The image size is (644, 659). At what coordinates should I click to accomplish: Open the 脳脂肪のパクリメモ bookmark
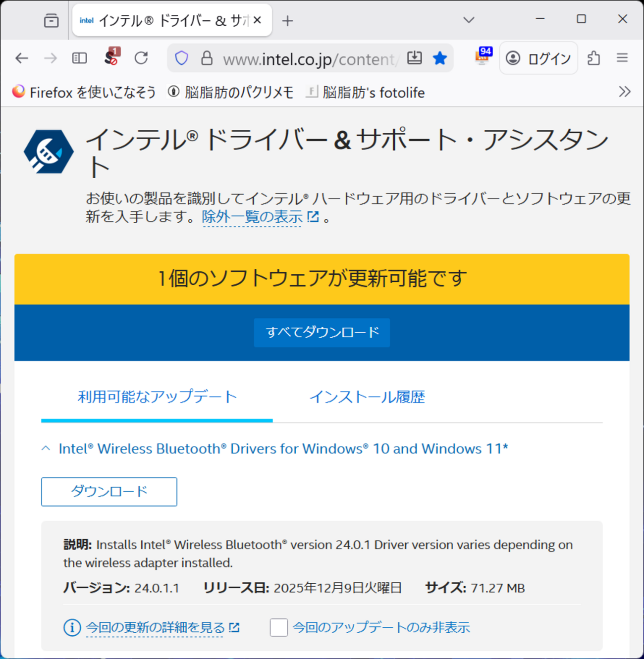point(231,93)
